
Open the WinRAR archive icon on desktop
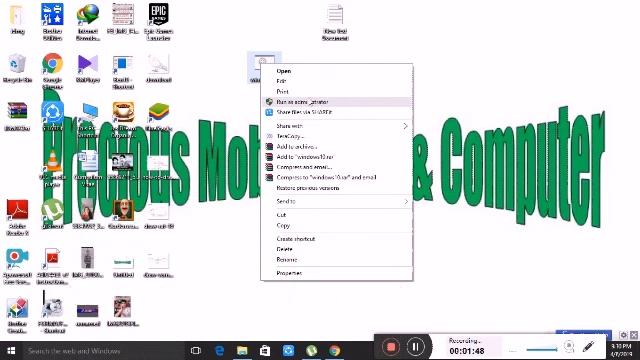click(x=17, y=116)
